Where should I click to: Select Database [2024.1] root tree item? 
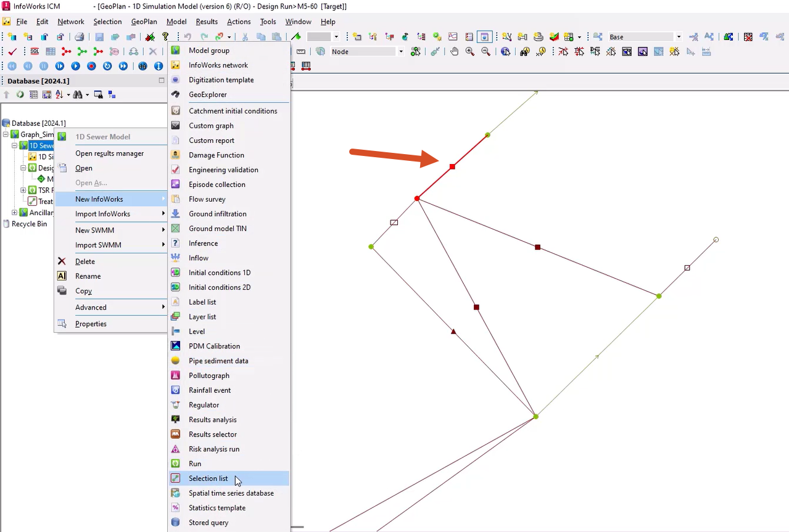38,123
